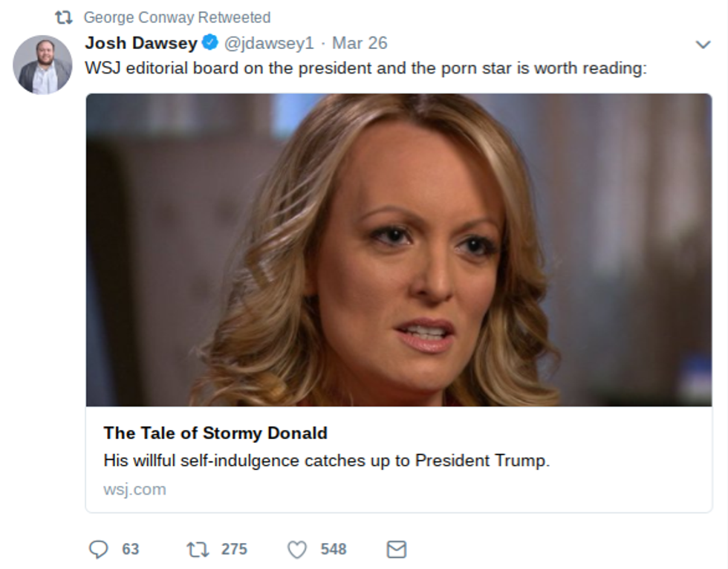Click the Josh Dawsey display name

pyautogui.click(x=141, y=43)
